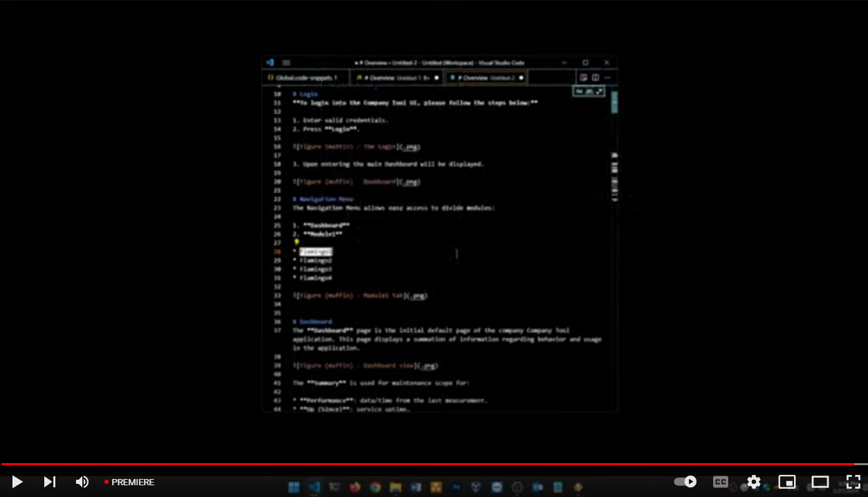The height and width of the screenshot is (497, 868).
Task: Open VS Code hamburger menu
Action: tap(286, 62)
